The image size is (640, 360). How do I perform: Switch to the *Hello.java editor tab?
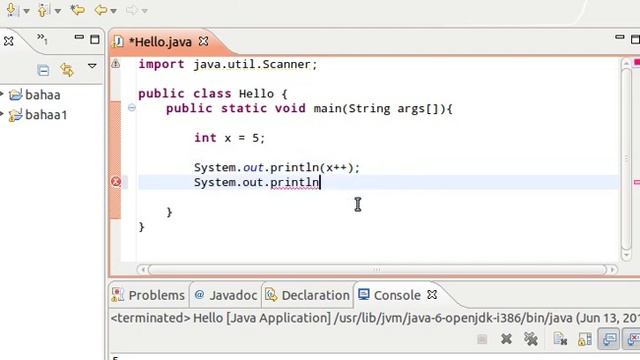tap(160, 42)
